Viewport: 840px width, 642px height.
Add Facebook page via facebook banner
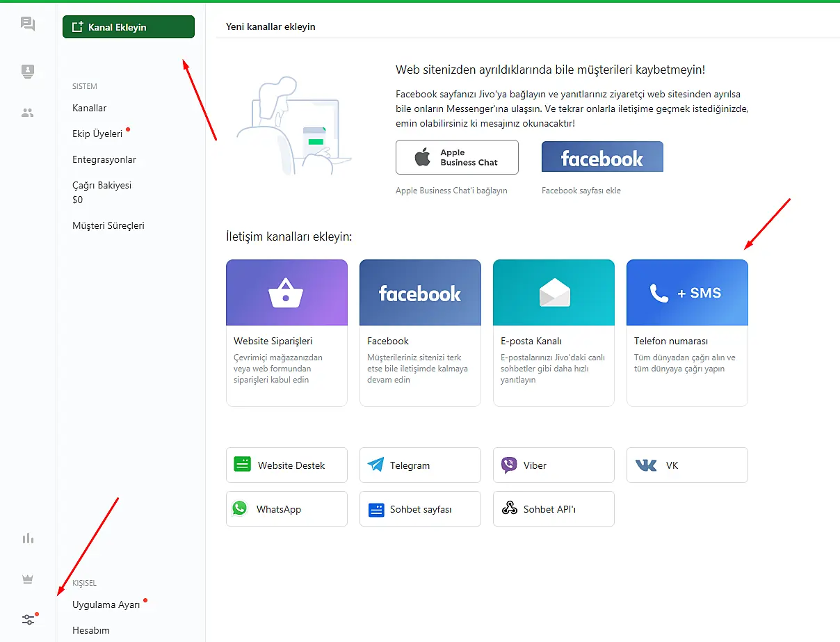point(602,157)
